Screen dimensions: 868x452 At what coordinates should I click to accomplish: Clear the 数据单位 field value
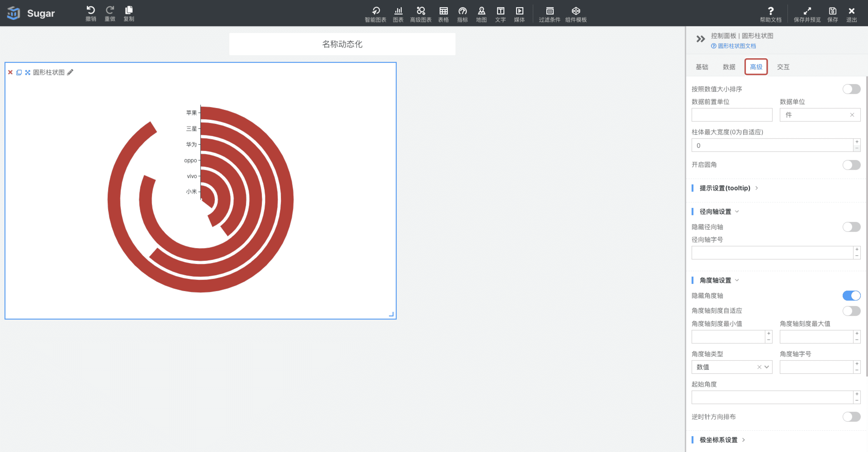point(852,115)
